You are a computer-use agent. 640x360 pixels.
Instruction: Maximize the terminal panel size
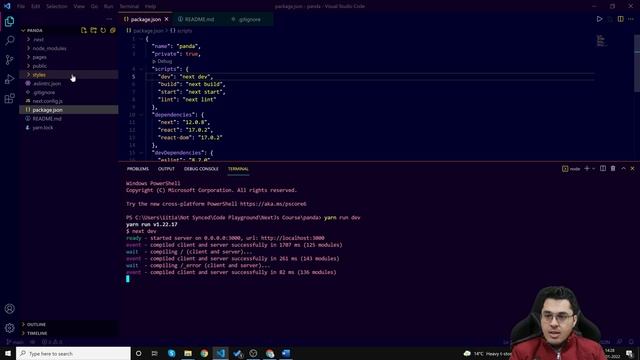point(623,168)
